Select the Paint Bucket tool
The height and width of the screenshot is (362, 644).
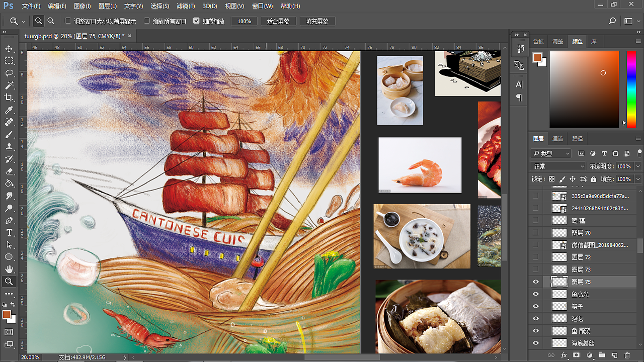pyautogui.click(x=9, y=184)
